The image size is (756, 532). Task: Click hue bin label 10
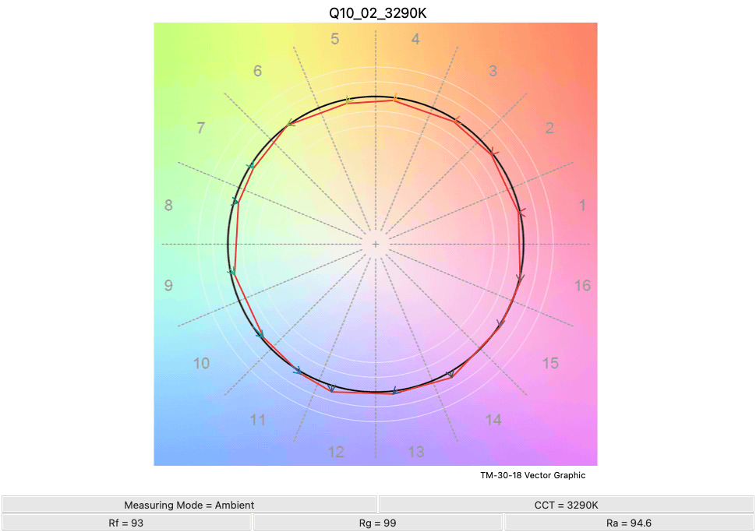click(202, 363)
